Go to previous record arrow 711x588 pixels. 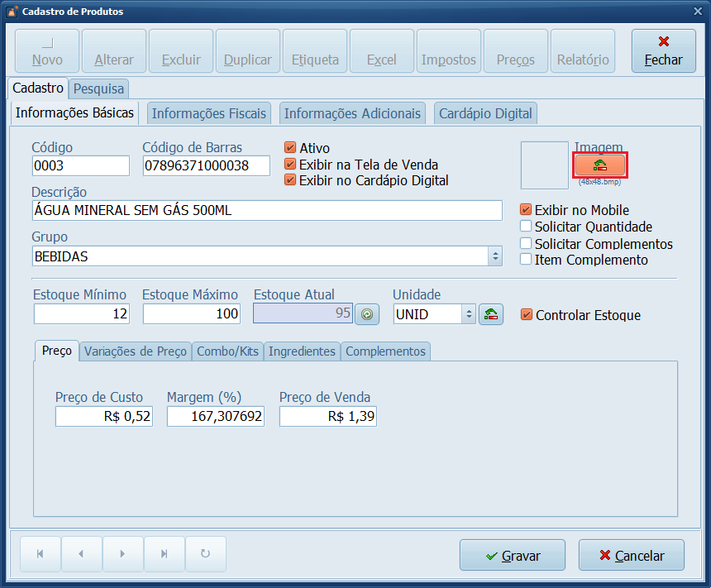click(x=81, y=554)
